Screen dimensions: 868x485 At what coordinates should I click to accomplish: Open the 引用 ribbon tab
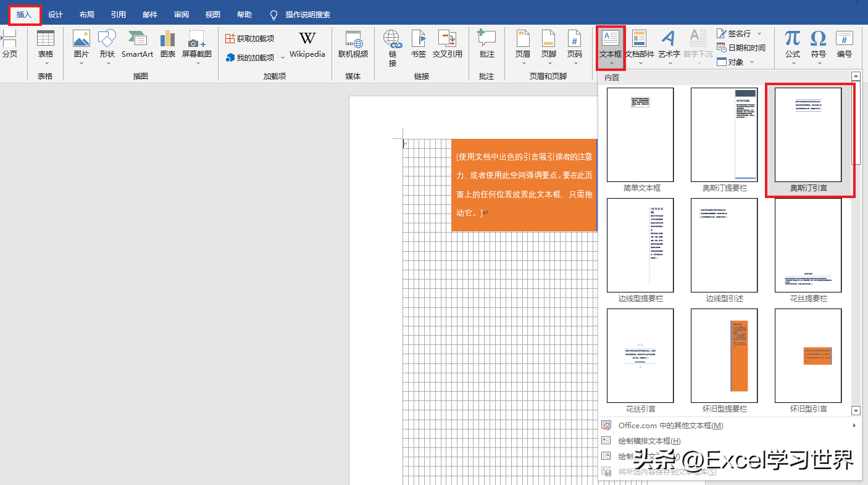point(119,15)
